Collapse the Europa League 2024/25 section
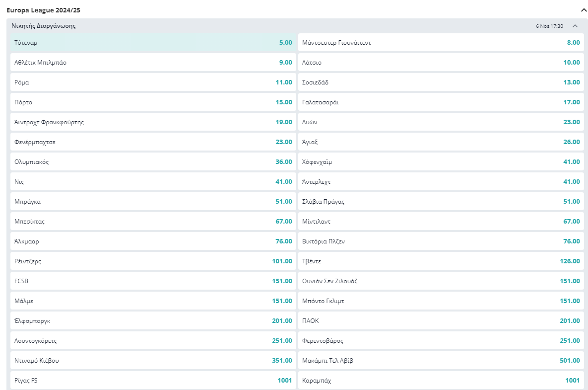 [584, 10]
